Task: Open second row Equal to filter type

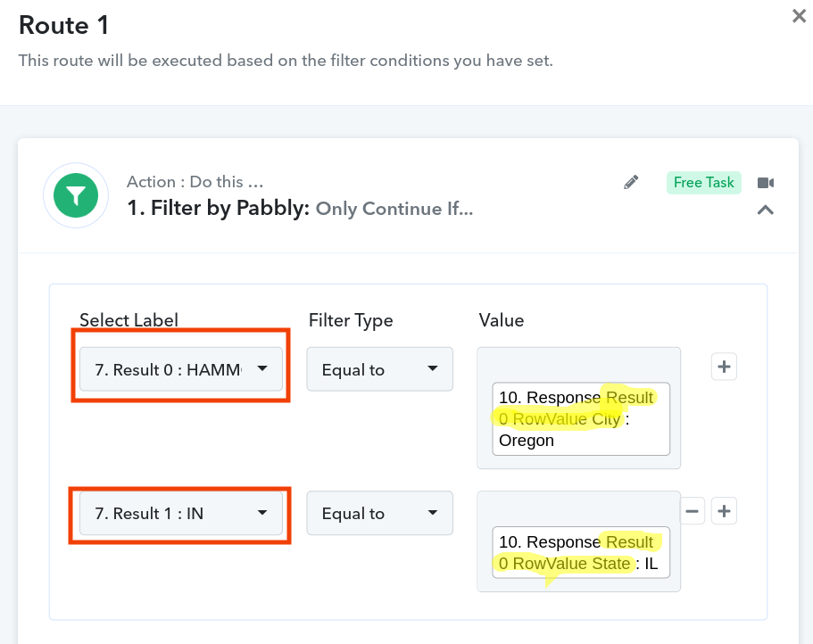Action: (x=379, y=513)
